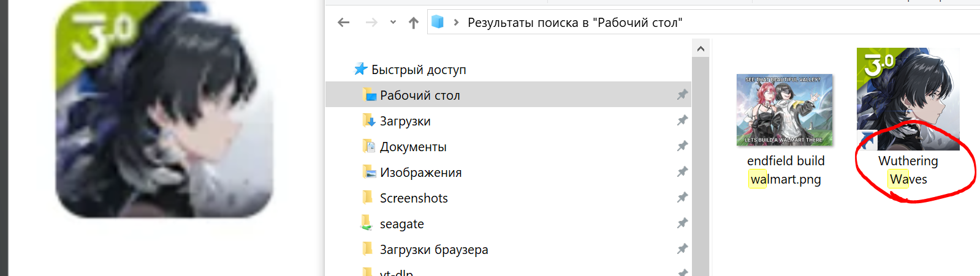Viewport: 980px width, 276px height.
Task: Expand the address bar path chevron
Action: point(456,23)
